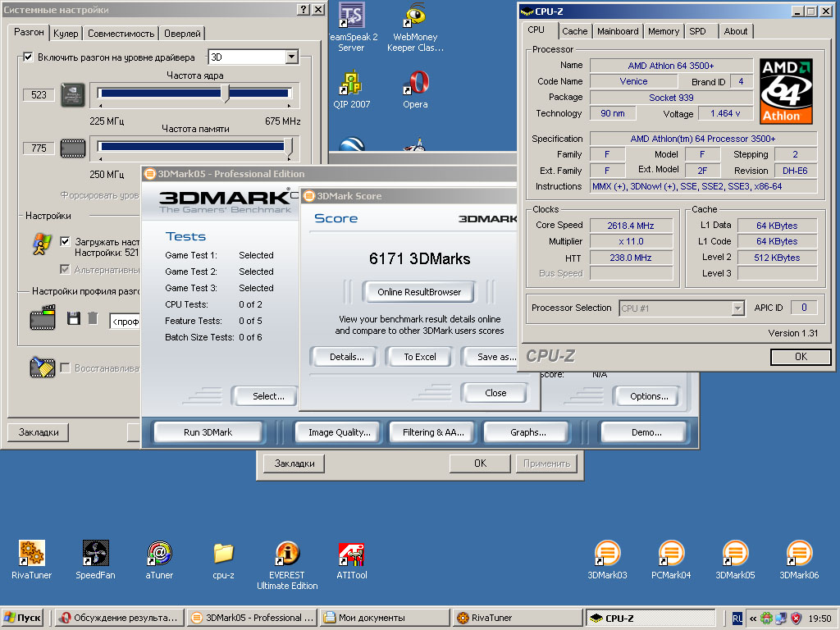Click the RU language indicator in tray
This screenshot has width=840, height=630.
(737, 619)
